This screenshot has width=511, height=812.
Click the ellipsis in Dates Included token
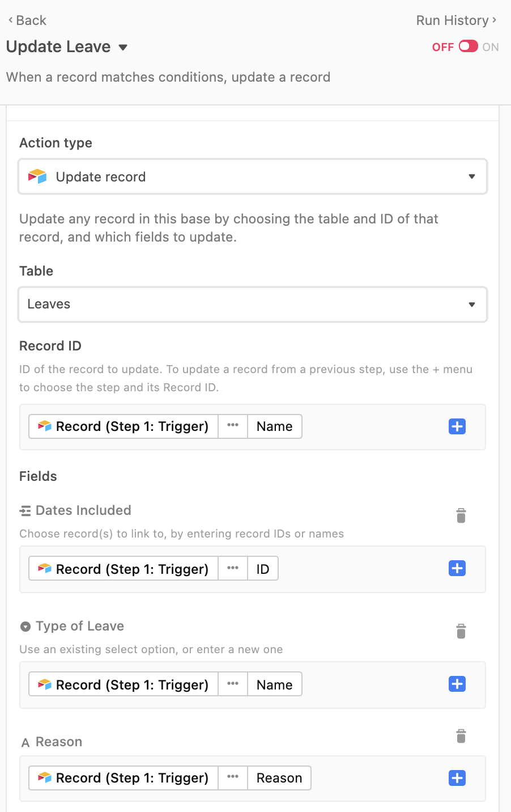233,569
